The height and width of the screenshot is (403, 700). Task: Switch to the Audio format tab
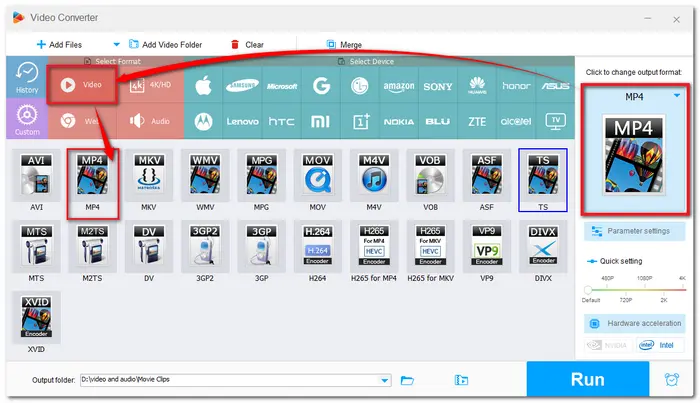click(150, 121)
